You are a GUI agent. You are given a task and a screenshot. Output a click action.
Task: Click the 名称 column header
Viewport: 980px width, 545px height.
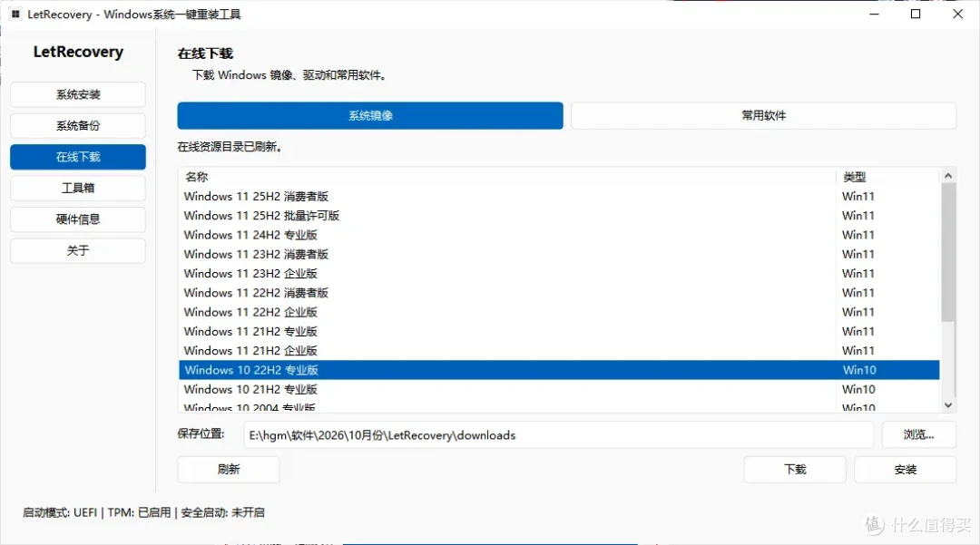pos(507,177)
